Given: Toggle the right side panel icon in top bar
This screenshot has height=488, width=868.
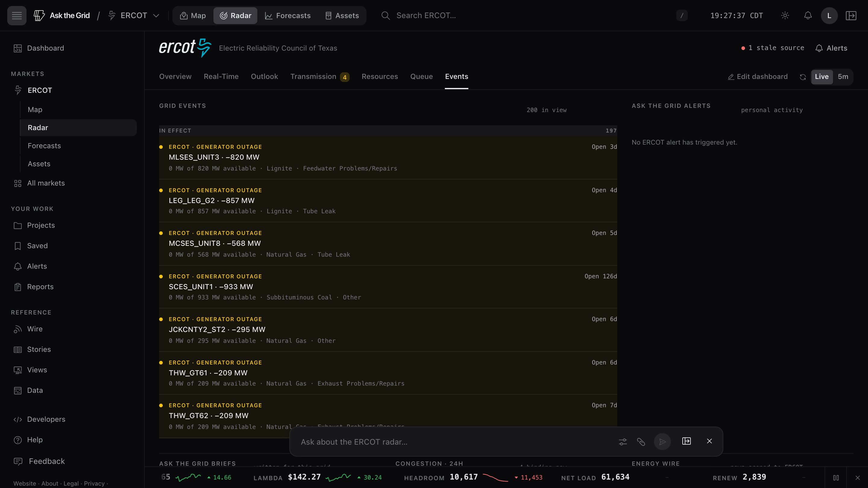Looking at the screenshot, I should pos(851,15).
